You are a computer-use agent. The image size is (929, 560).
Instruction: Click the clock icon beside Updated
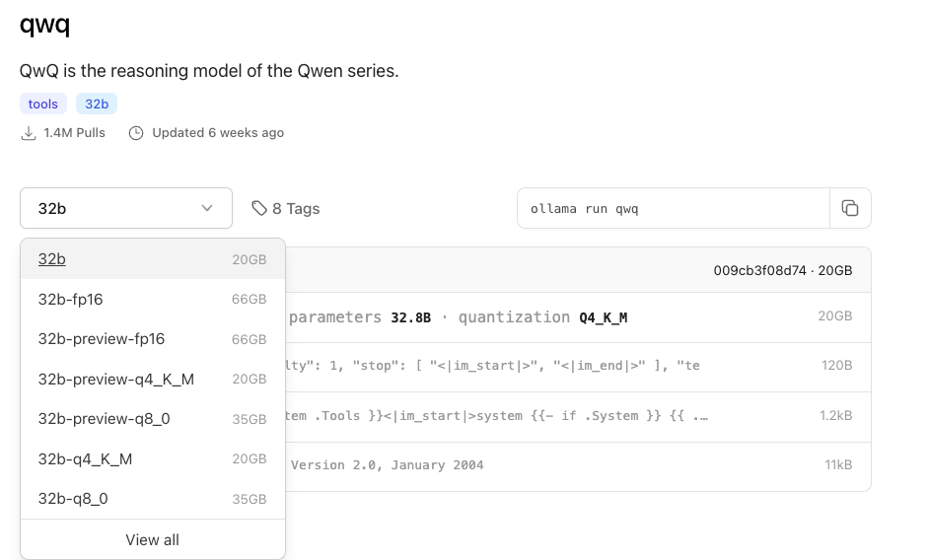(x=136, y=133)
